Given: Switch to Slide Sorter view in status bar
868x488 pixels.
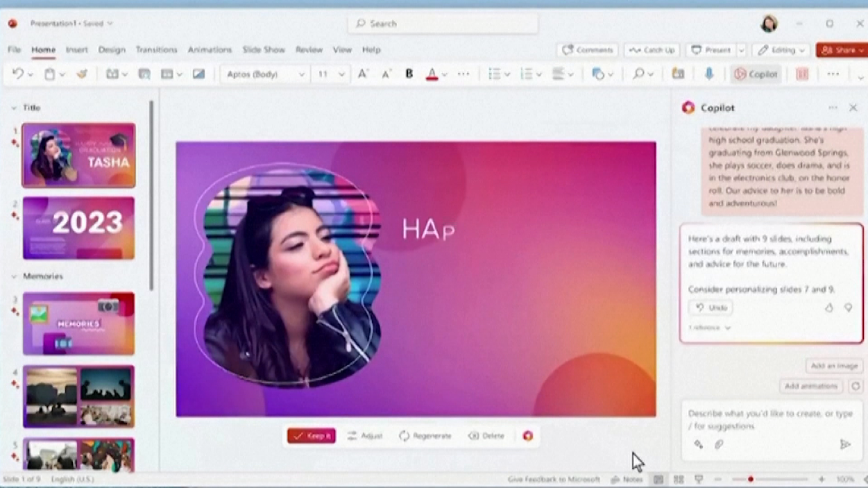Looking at the screenshot, I should (x=679, y=480).
